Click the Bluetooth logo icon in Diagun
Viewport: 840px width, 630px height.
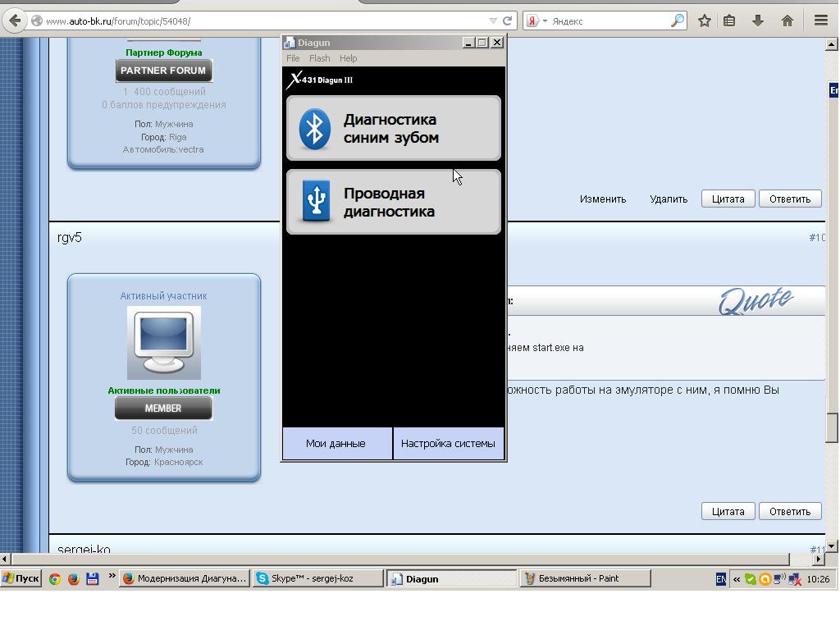(x=315, y=129)
